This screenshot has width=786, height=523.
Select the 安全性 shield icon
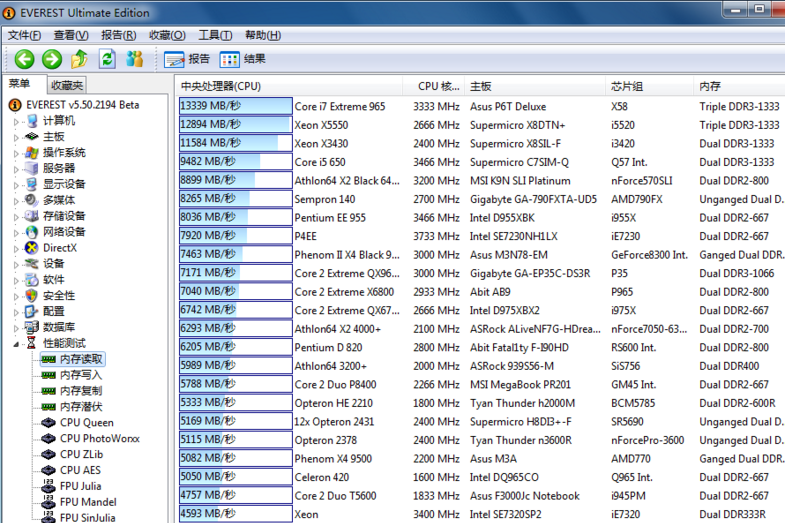32,295
